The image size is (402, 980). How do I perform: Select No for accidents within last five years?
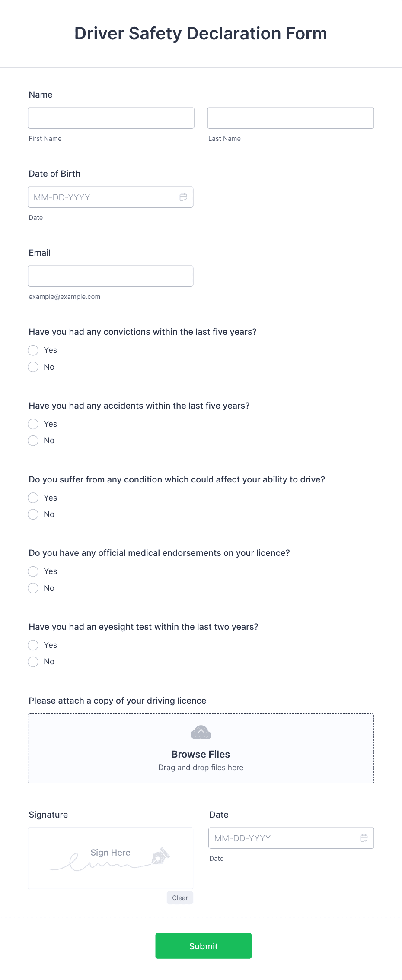[x=33, y=441]
